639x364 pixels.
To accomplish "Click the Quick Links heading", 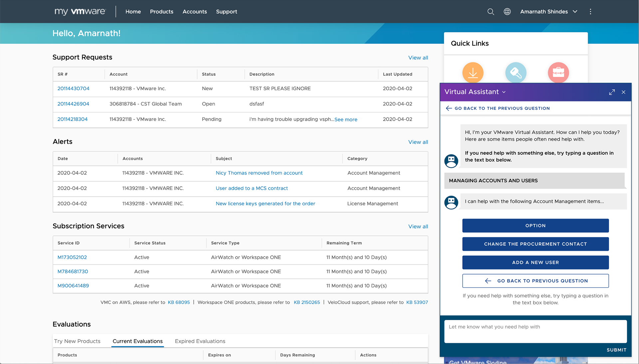I will [470, 43].
